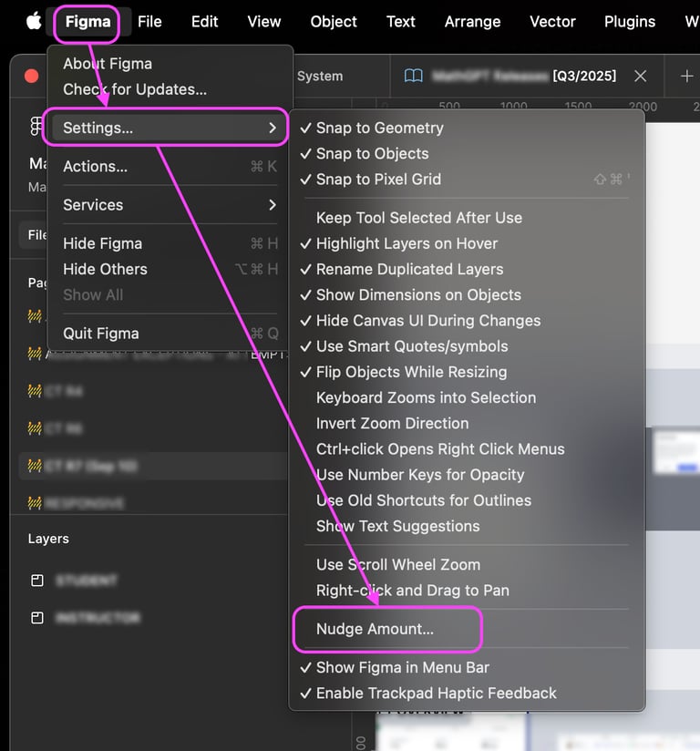Open Nudge Amount... setting
This screenshot has width=700, height=751.
[467, 629]
